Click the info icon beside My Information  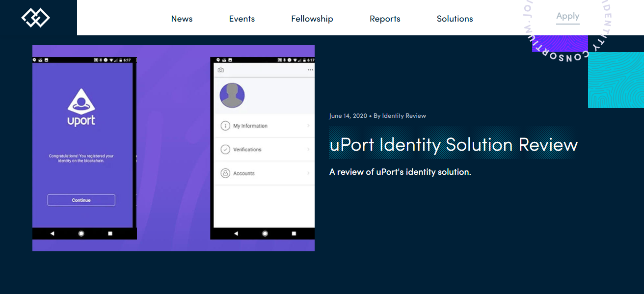point(224,126)
